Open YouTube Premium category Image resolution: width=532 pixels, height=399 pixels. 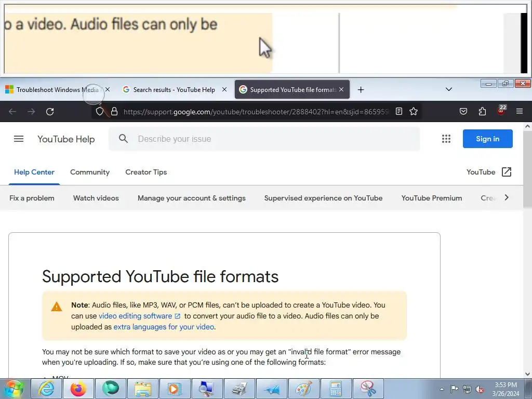pyautogui.click(x=432, y=198)
